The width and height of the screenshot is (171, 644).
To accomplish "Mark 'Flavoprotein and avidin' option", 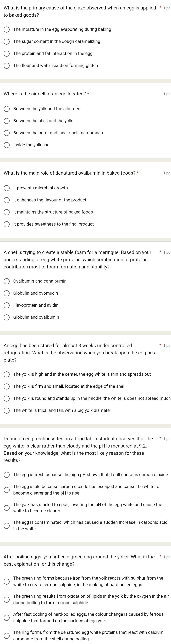I will coord(7,305).
